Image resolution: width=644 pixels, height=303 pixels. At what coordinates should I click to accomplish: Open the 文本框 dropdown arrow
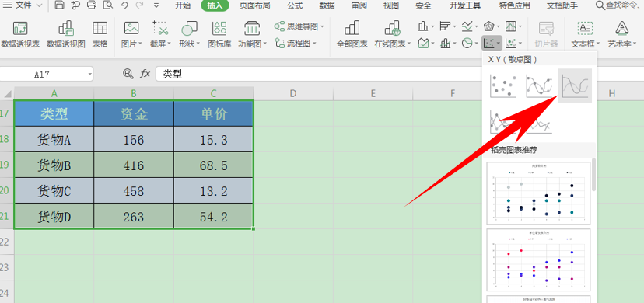(x=598, y=44)
